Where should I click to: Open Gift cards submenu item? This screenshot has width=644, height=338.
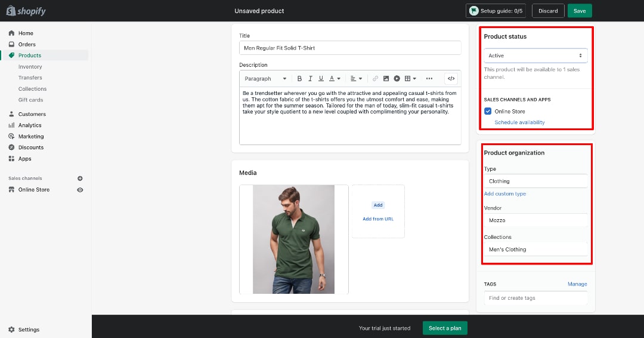30,100
